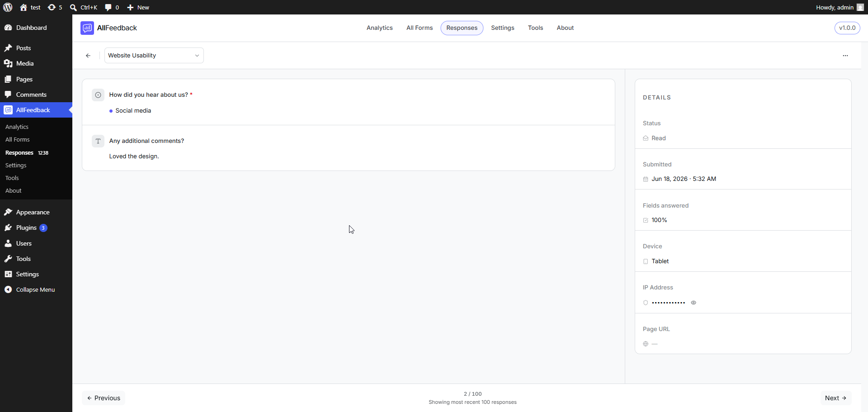This screenshot has height=412, width=868.
Task: Click the Fields answered check icon
Action: tap(646, 220)
